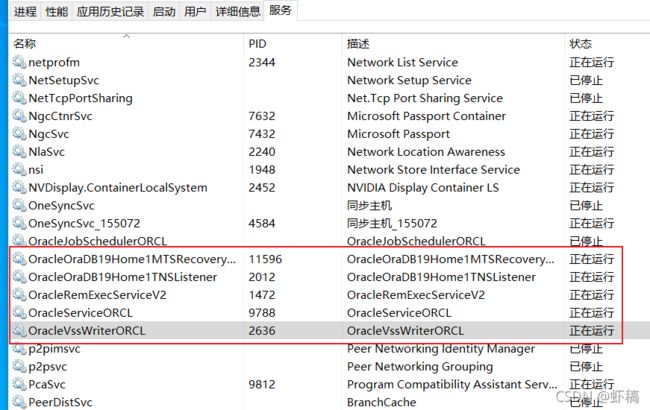Screen dimensions: 650x410
Task: Click the NgcCtnrSvc service name
Action: tap(60, 116)
